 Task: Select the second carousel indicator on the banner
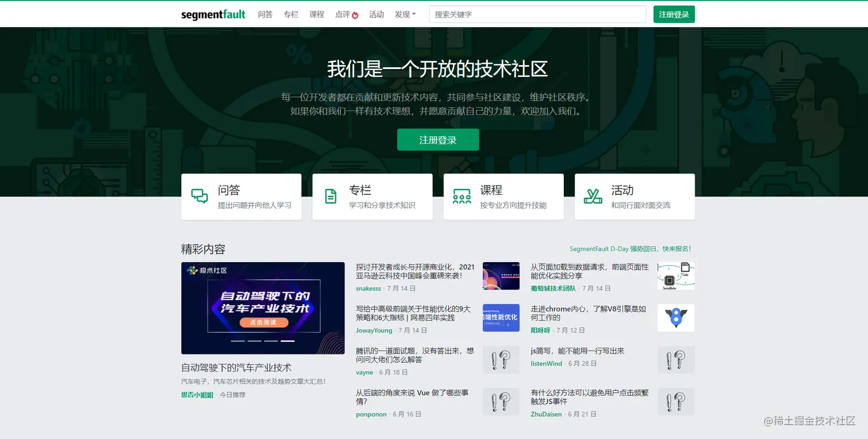click(x=254, y=341)
